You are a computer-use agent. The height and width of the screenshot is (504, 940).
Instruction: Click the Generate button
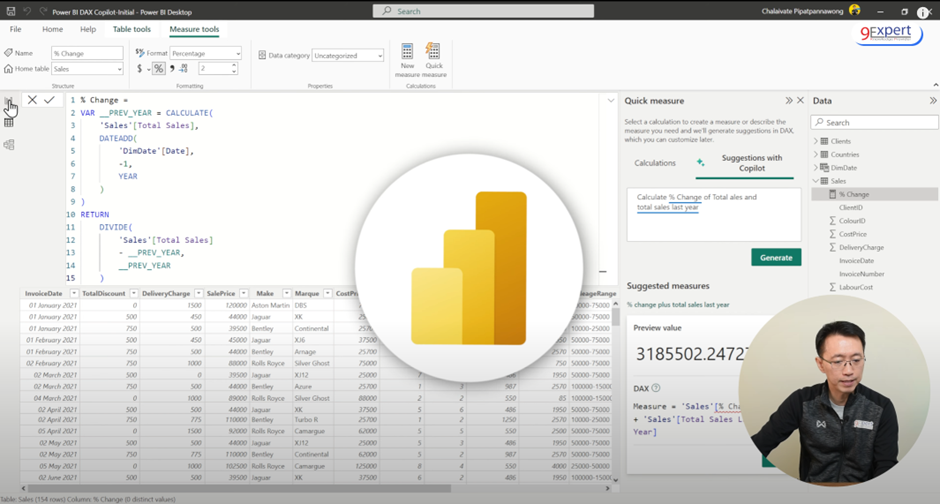coord(776,257)
